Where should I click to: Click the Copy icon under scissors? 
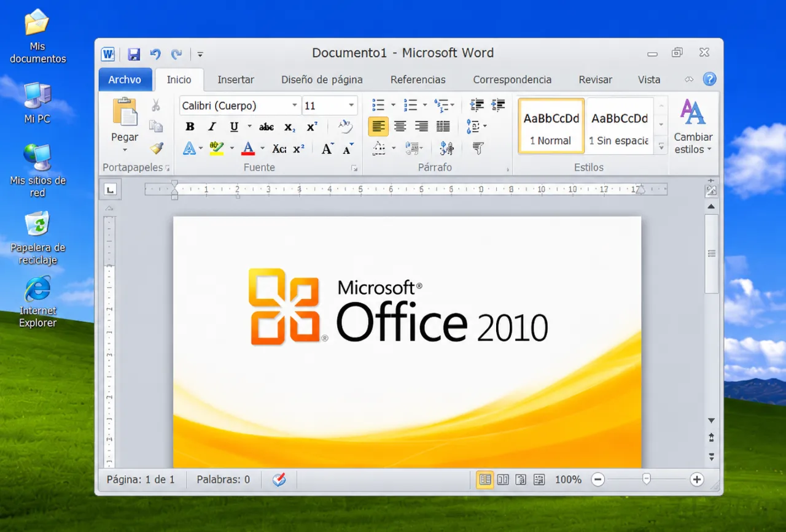point(156,126)
